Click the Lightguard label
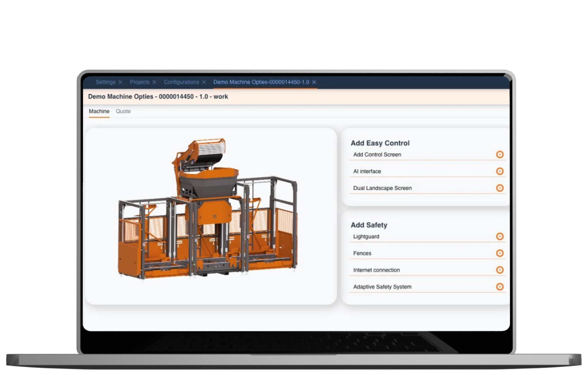This screenshot has width=588, height=375. coord(366,236)
